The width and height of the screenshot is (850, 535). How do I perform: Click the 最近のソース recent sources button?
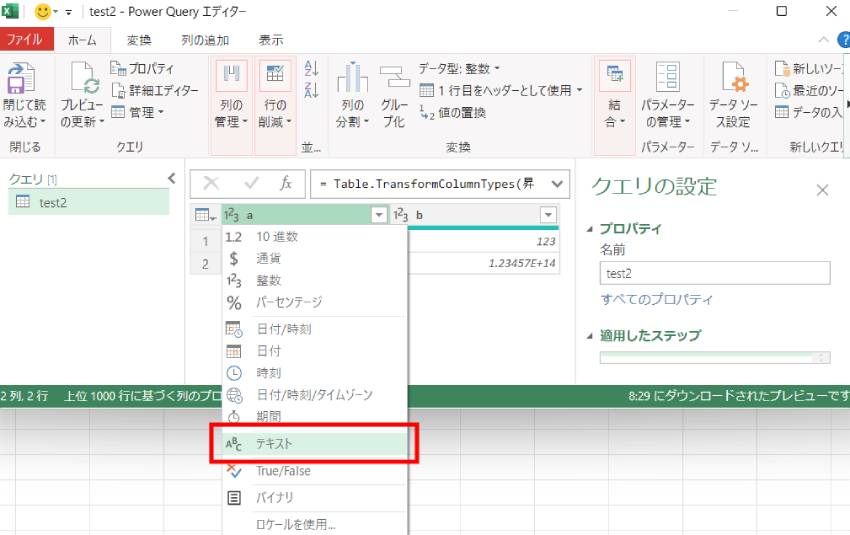click(809, 90)
